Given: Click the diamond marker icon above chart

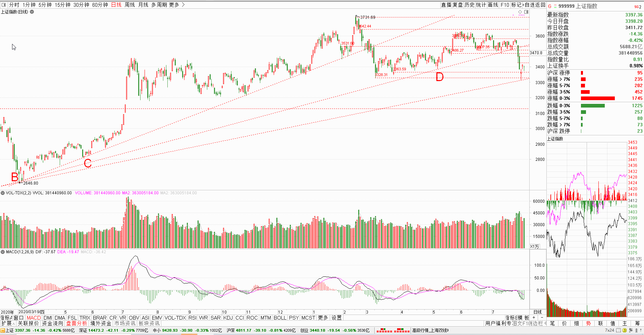Looking at the screenshot, I should [x=520, y=12].
